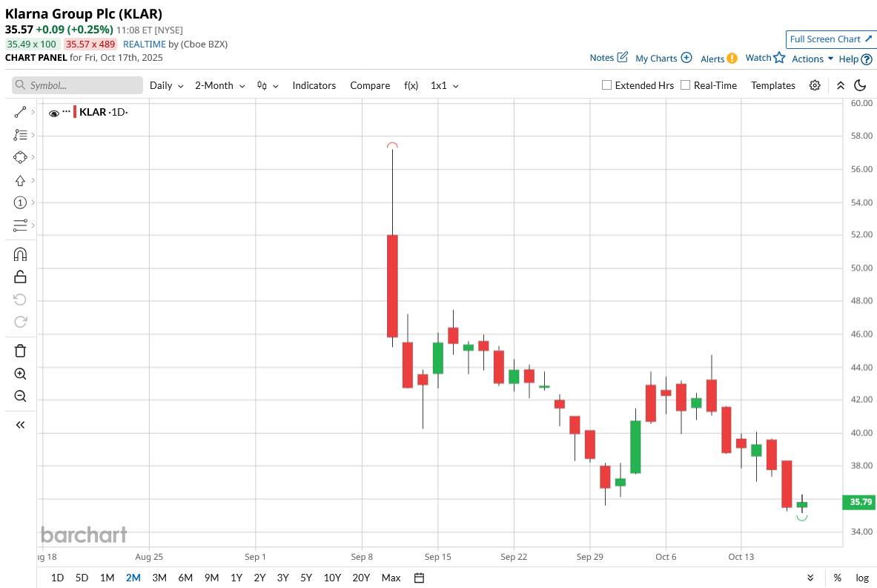Select the 5Y time range
The height and width of the screenshot is (588, 877).
pyautogui.click(x=306, y=578)
